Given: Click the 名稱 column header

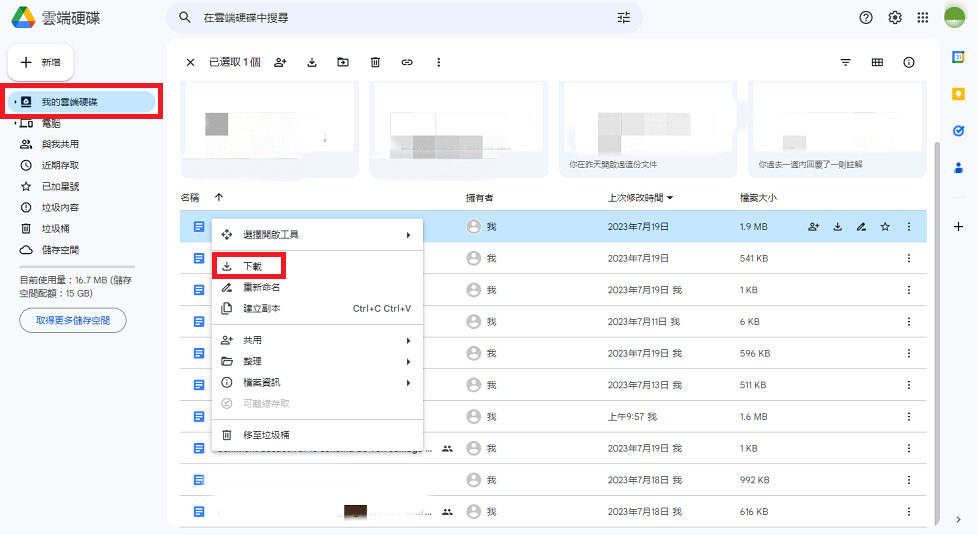Looking at the screenshot, I should tap(190, 198).
